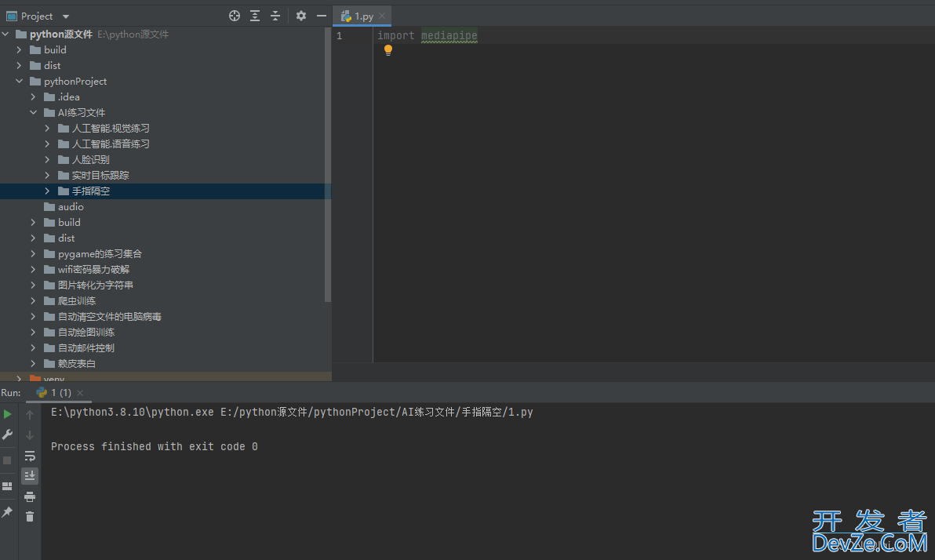This screenshot has width=935, height=560.
Task: Pin the Run tab with pin icon
Action: coord(7,511)
